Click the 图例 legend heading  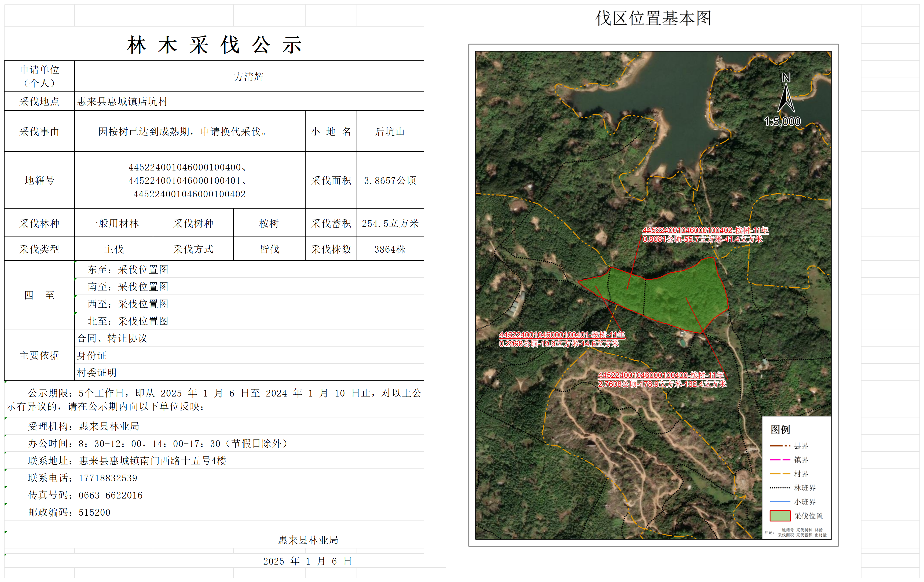coord(780,430)
